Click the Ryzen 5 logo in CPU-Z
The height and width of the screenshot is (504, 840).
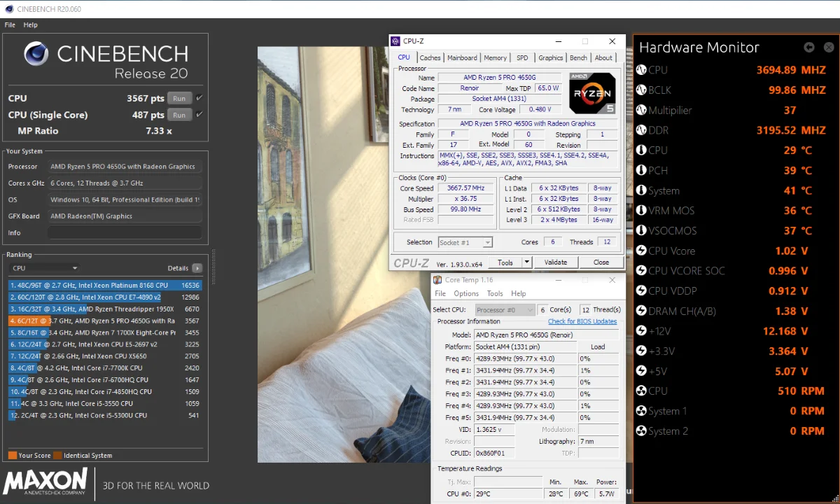(x=592, y=92)
